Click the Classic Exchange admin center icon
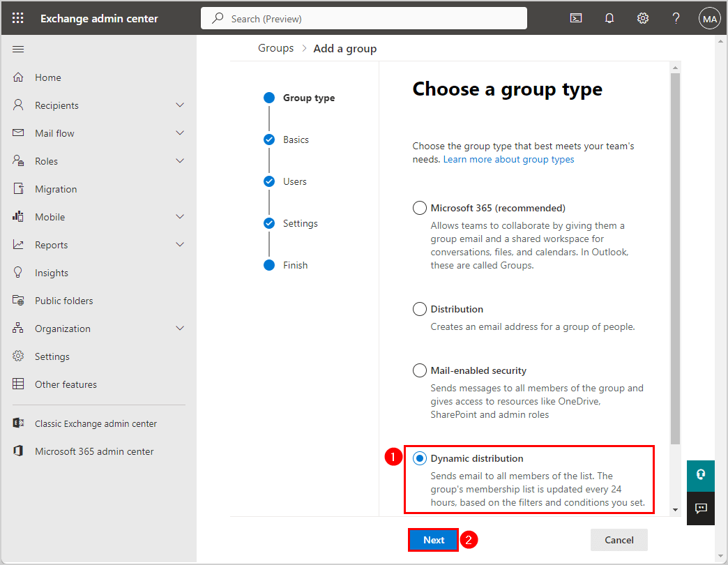This screenshot has height=565, width=728. pos(18,423)
